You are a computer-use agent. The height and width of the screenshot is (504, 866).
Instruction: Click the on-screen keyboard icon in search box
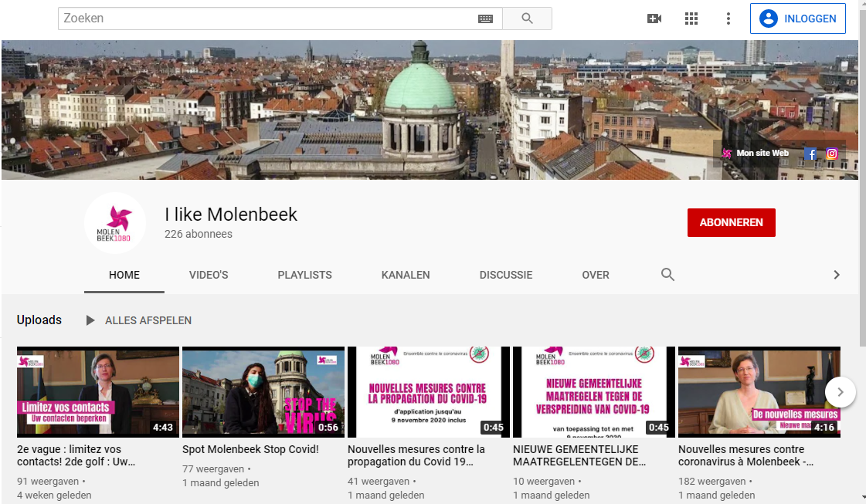tap(485, 19)
